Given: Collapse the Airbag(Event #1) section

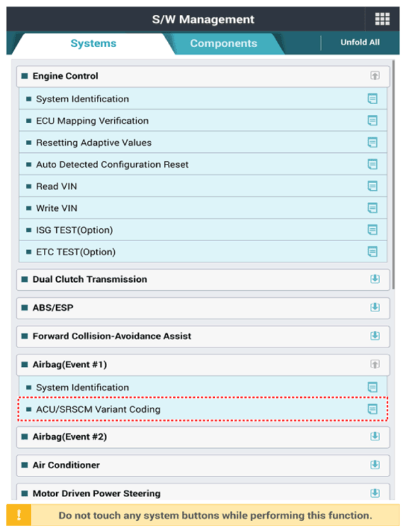Looking at the screenshot, I should click(x=375, y=364).
